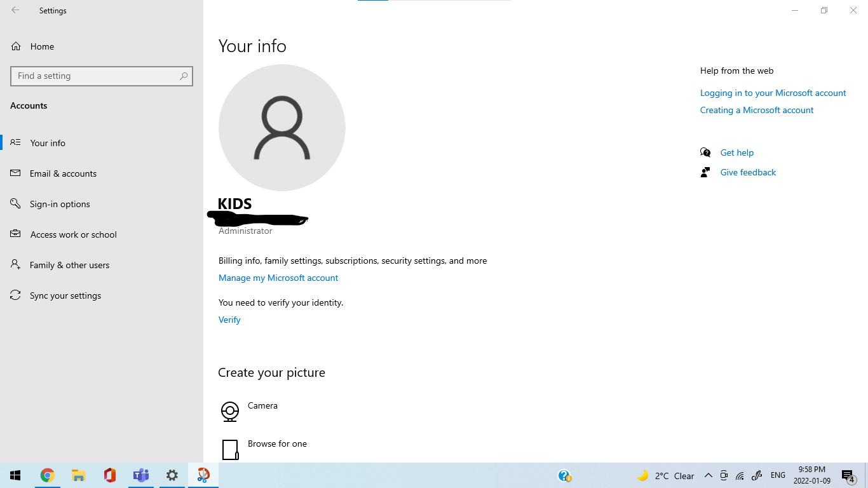This screenshot has height=488, width=868.
Task: Open File Explorer from the taskbar
Action: click(78, 475)
